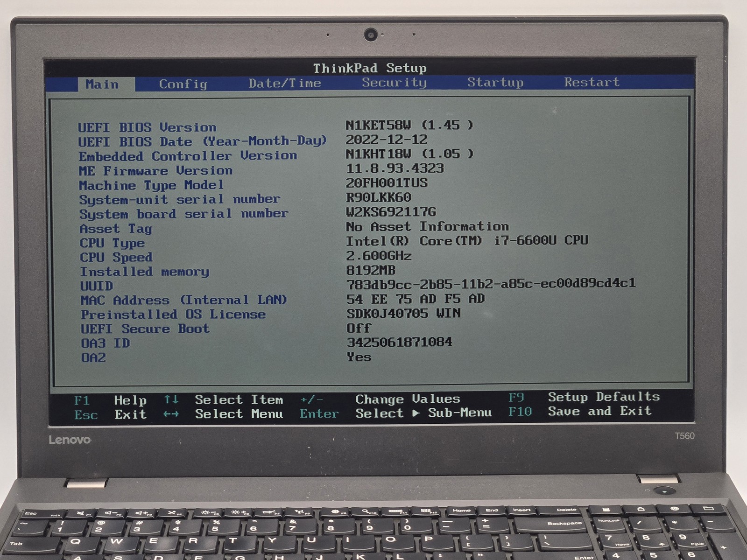Click BIOS date value 2022-12-12
Image resolution: width=747 pixels, height=560 pixels.
click(387, 140)
